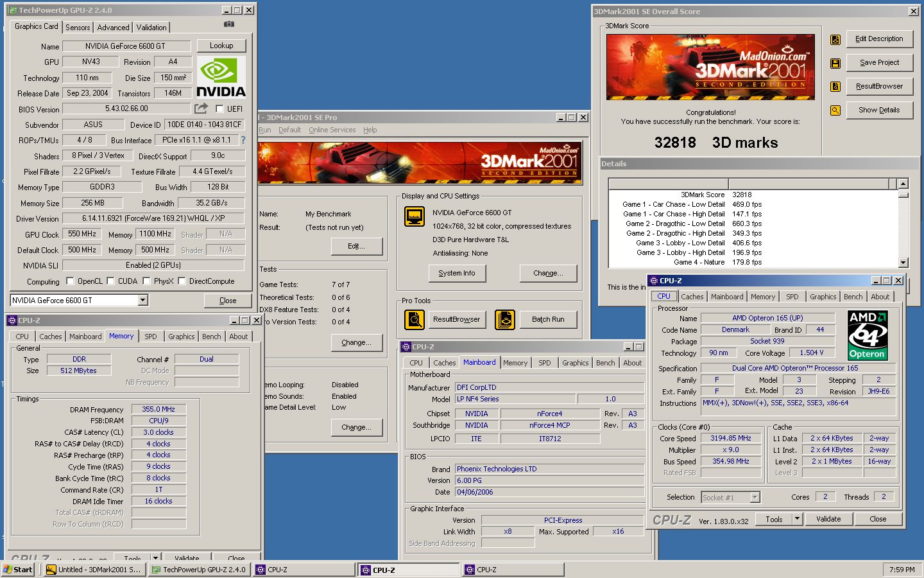Click the Lookup button in GPU-Z

[x=221, y=46]
